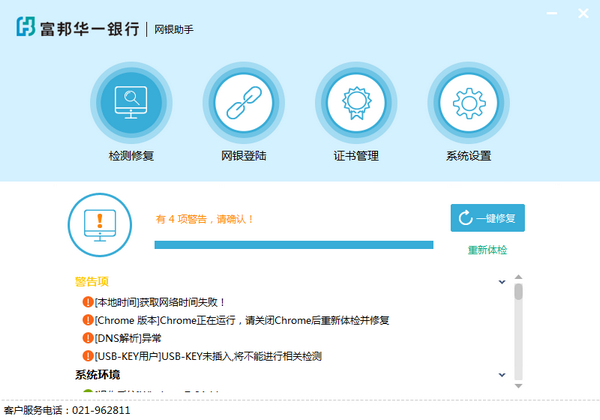The height and width of the screenshot is (420, 600).
Task: Collapse the 系统环境 section chevron
Action: coord(502,375)
